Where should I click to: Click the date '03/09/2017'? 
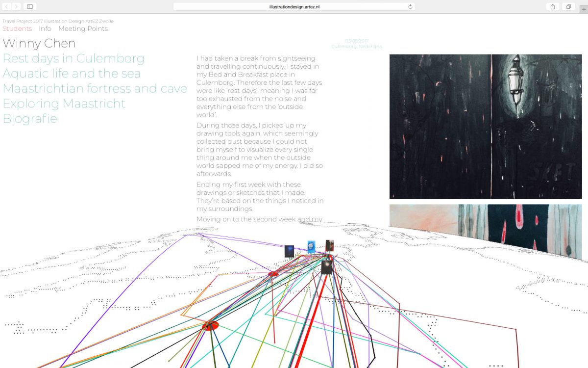357,41
